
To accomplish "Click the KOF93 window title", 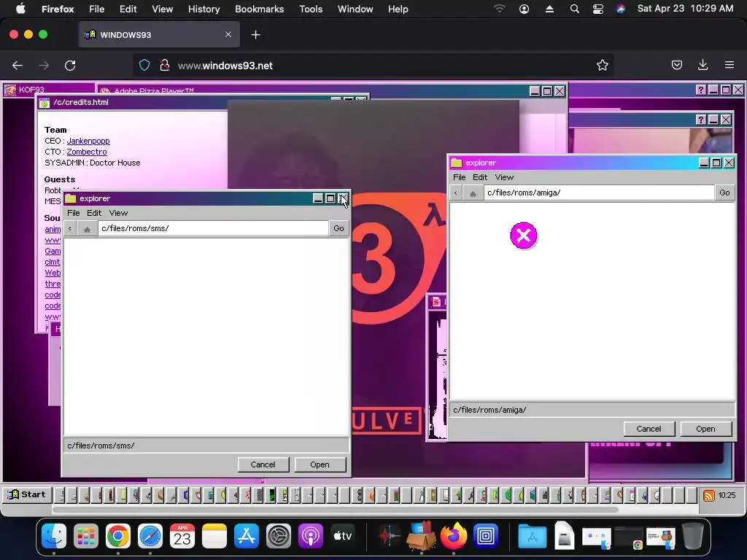I will coord(31,90).
